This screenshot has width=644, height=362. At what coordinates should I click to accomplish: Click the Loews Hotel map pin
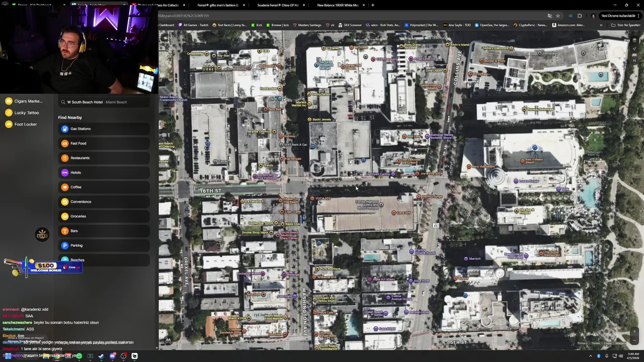pyautogui.click(x=516, y=181)
